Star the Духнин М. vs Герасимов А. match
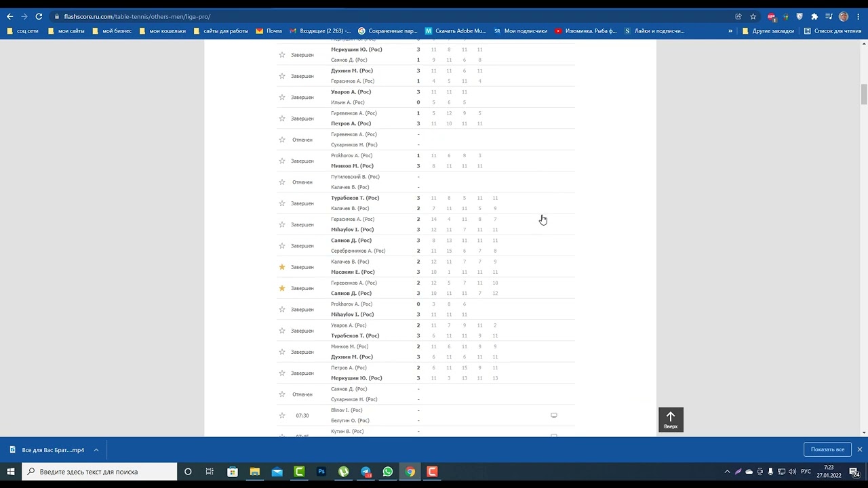The height and width of the screenshot is (488, 868). tap(282, 76)
